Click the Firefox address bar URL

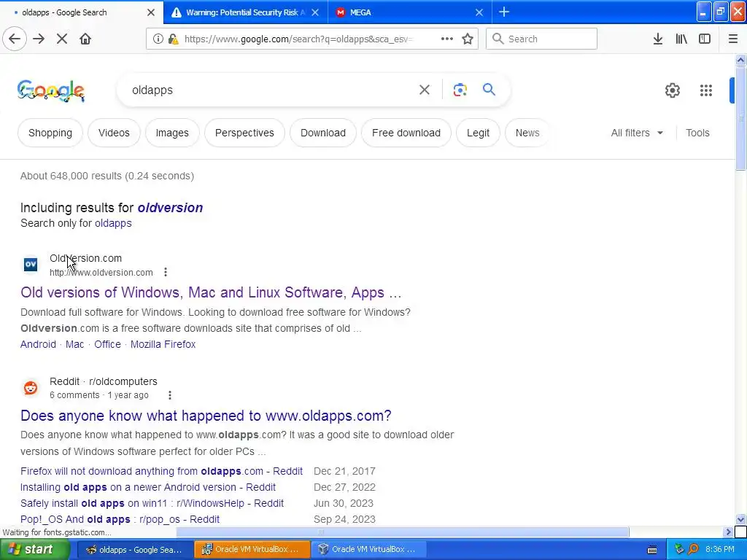tap(298, 39)
